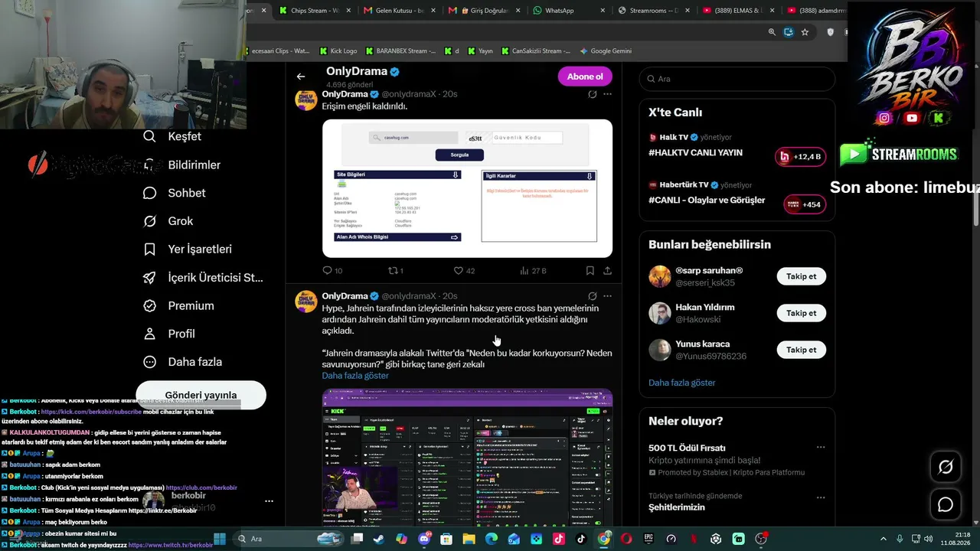
Task: Expand the post with Daha fazla göster
Action: [355, 376]
